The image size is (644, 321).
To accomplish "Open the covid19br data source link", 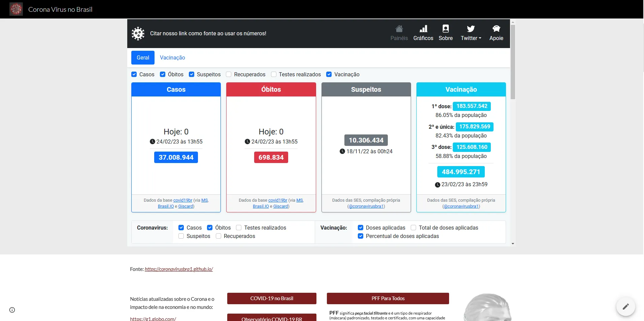I will [183, 200].
